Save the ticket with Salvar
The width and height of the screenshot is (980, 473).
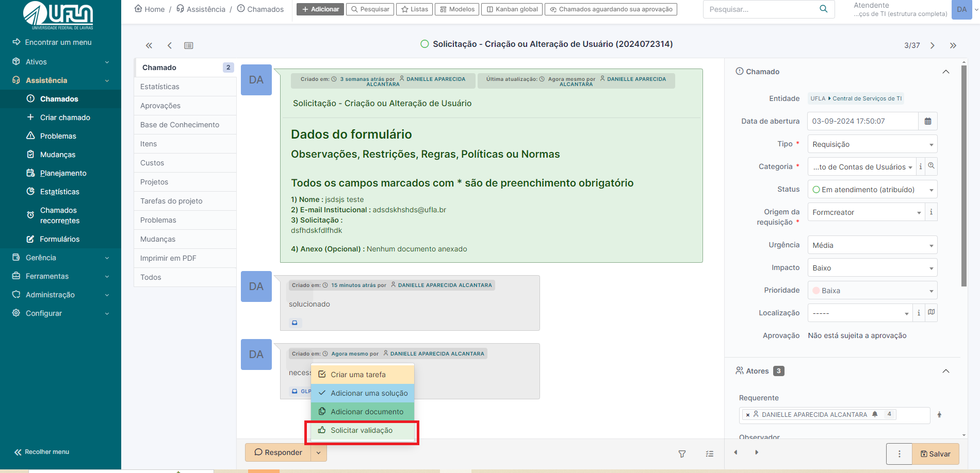936,454
